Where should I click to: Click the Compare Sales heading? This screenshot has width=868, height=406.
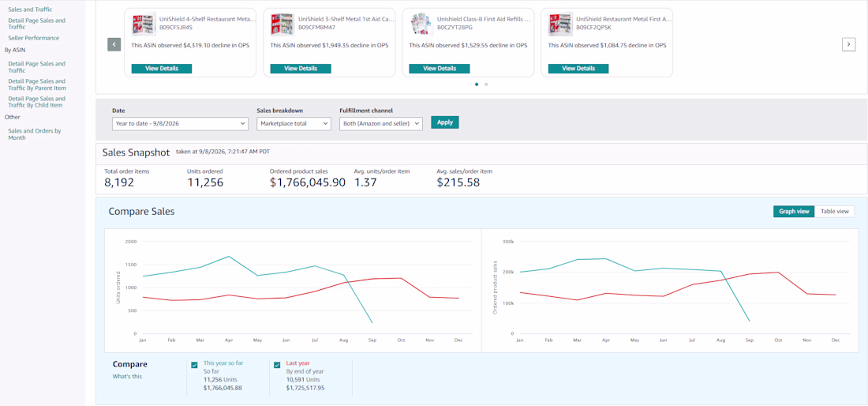pos(142,211)
